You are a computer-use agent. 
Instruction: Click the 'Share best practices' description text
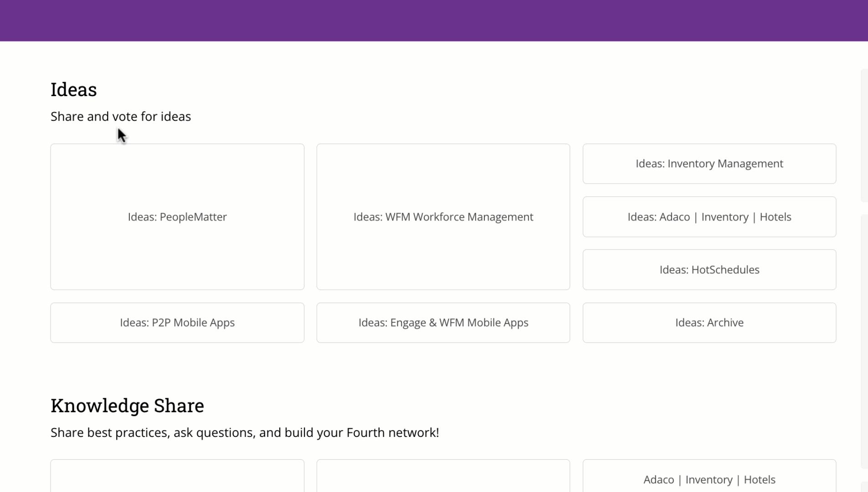245,433
